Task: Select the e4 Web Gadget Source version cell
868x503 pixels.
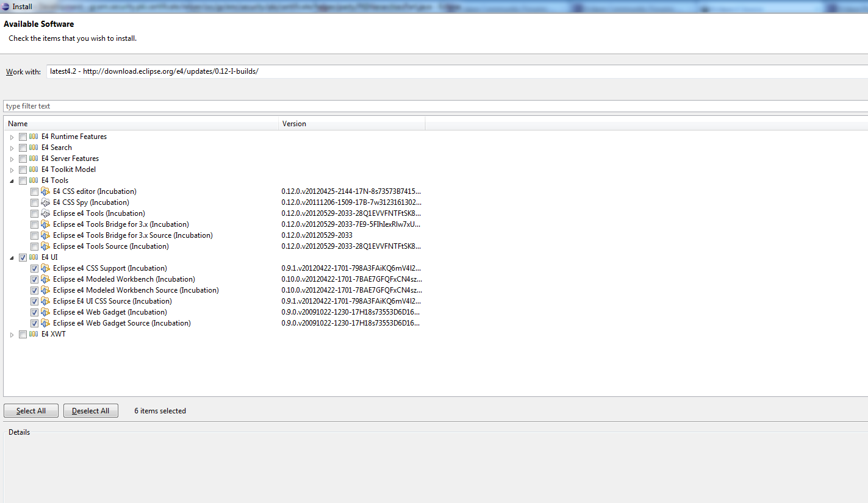Action: point(351,323)
